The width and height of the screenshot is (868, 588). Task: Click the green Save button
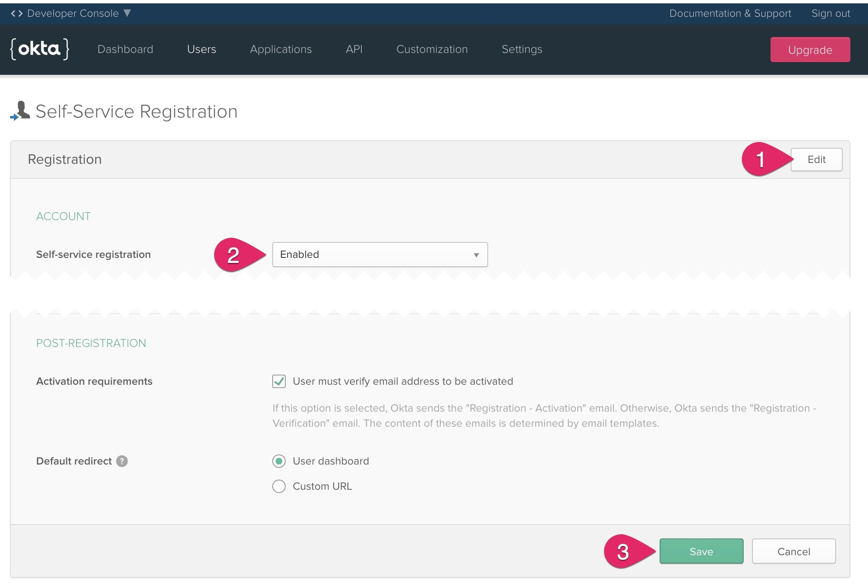pos(701,551)
